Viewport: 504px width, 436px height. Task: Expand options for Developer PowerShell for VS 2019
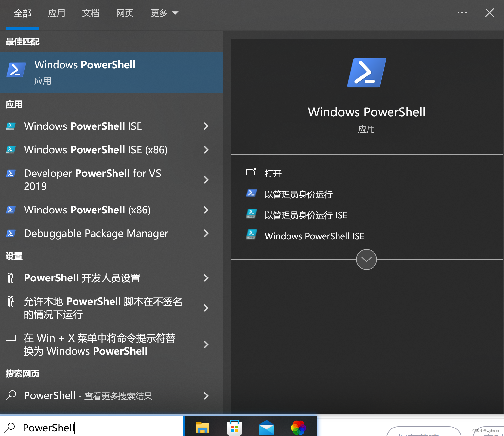point(206,180)
